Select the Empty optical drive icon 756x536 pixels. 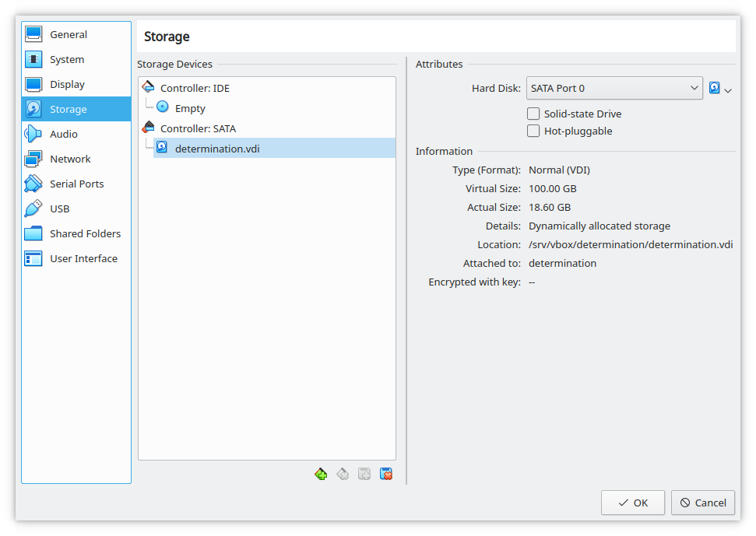(x=163, y=107)
